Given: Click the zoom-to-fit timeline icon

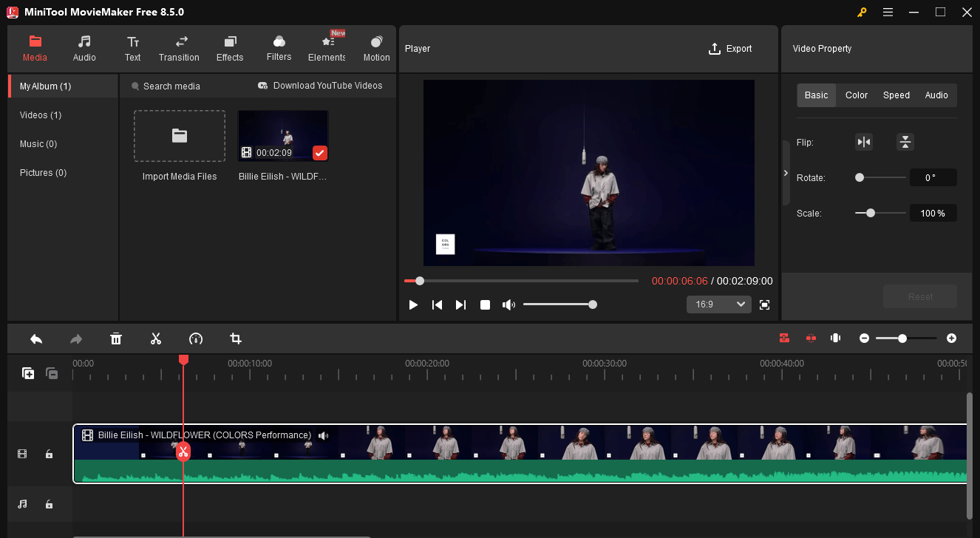Looking at the screenshot, I should tap(835, 338).
